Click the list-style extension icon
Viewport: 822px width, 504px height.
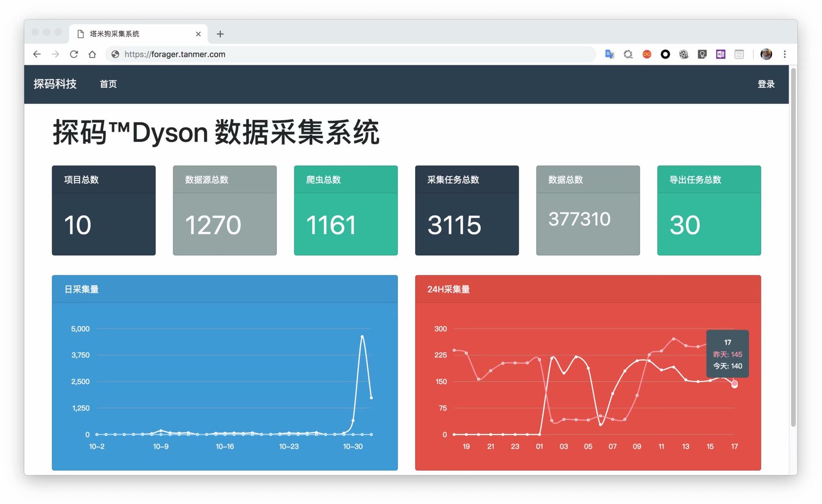(x=739, y=54)
